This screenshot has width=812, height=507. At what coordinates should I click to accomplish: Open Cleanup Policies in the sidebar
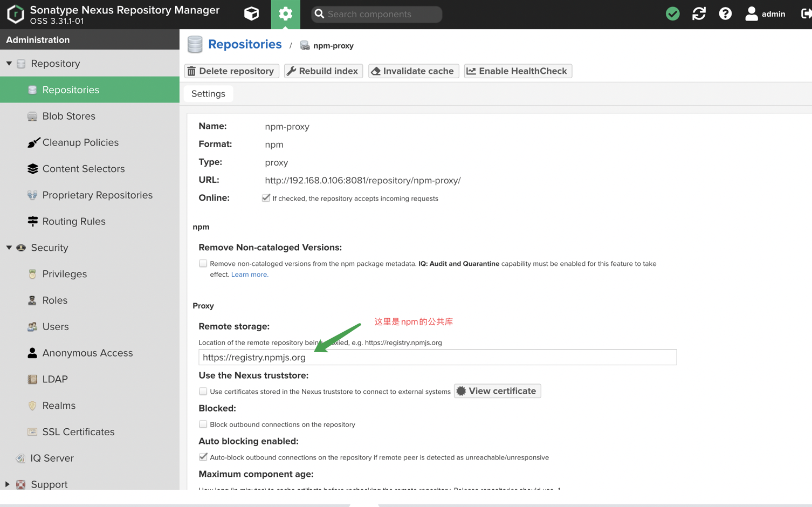(x=90, y=142)
